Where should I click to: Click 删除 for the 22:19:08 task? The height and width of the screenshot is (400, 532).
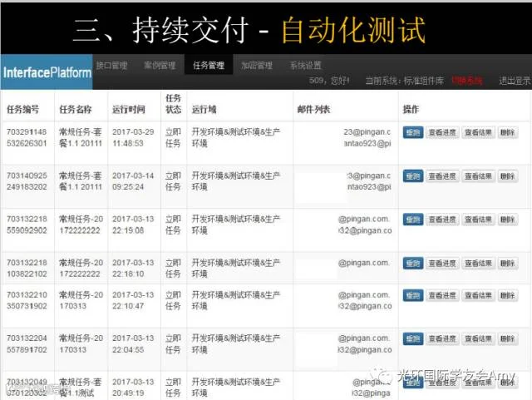point(508,220)
